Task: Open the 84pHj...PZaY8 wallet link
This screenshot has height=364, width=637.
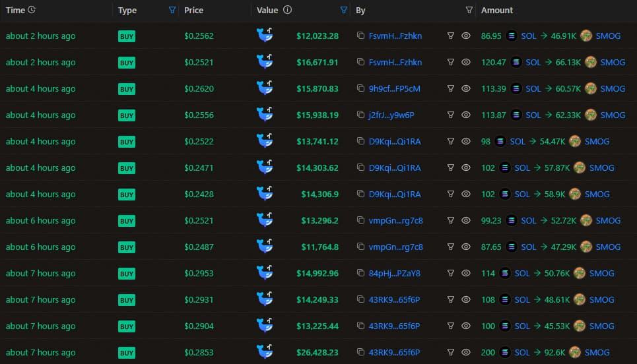Action: [395, 273]
